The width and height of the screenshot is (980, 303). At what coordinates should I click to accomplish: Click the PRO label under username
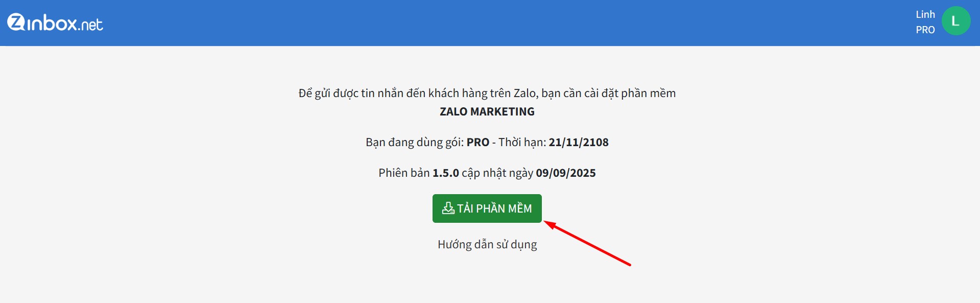(x=925, y=30)
